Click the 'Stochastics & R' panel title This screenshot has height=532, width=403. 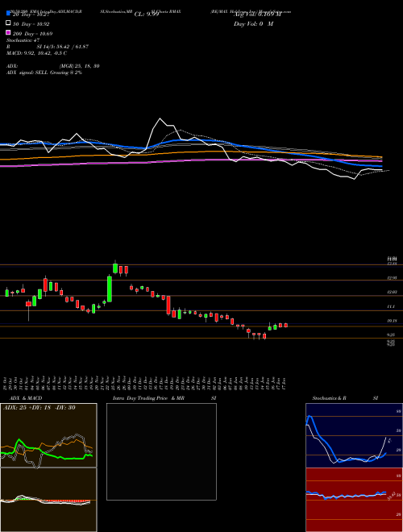tap(329, 398)
